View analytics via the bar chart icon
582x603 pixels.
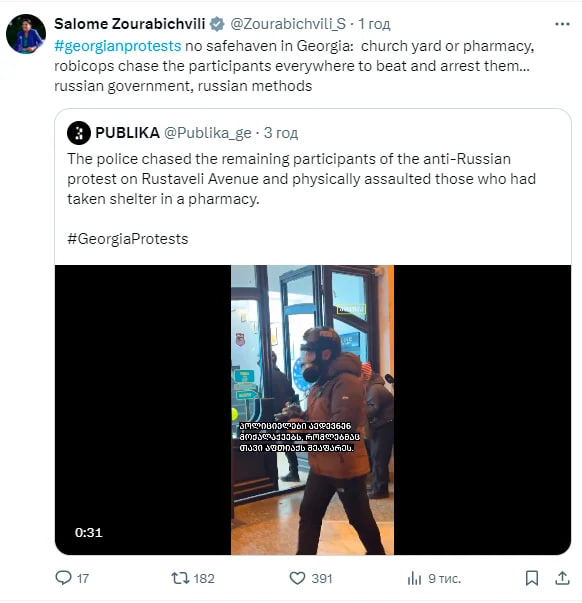[414, 578]
